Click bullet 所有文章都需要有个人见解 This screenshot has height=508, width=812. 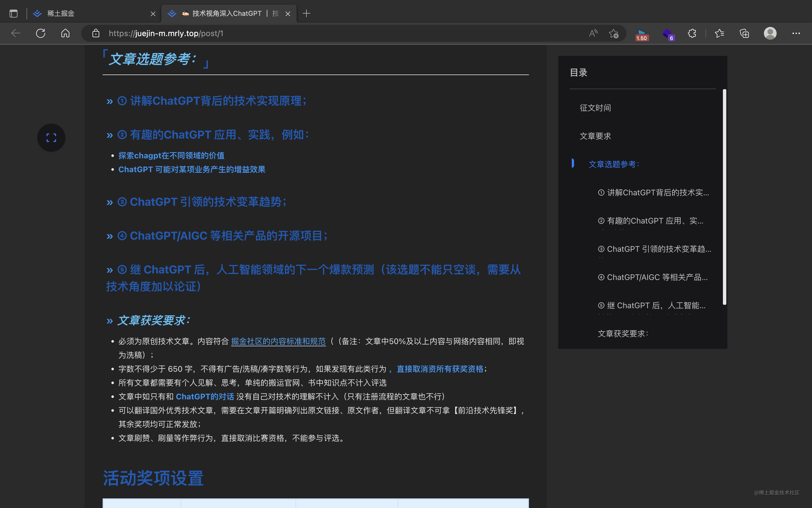pyautogui.click(x=252, y=383)
